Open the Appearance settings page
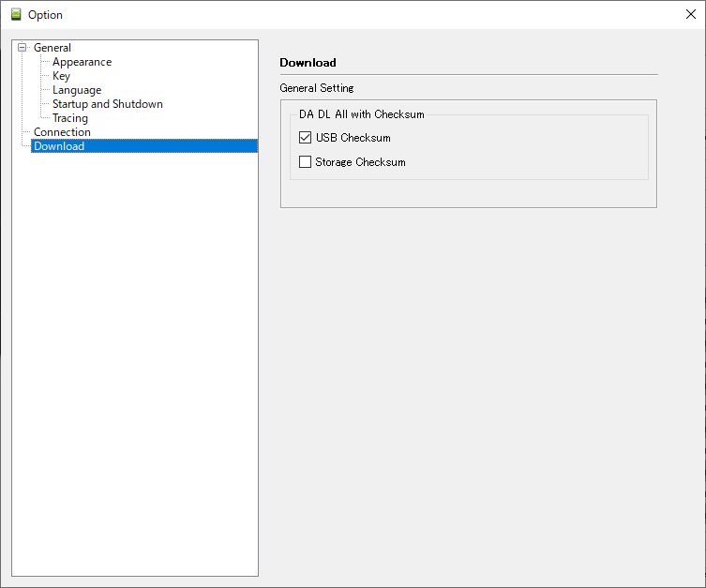The height and width of the screenshot is (588, 706). coord(82,62)
